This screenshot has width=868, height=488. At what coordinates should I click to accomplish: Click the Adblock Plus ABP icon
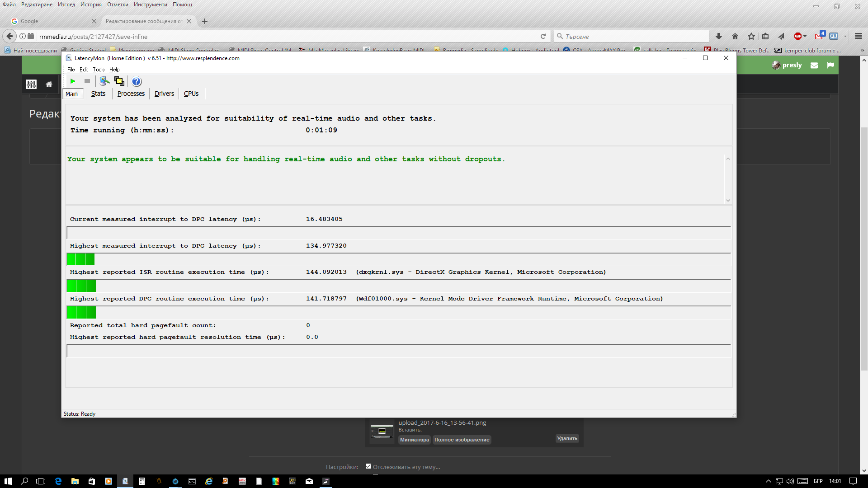(x=798, y=36)
